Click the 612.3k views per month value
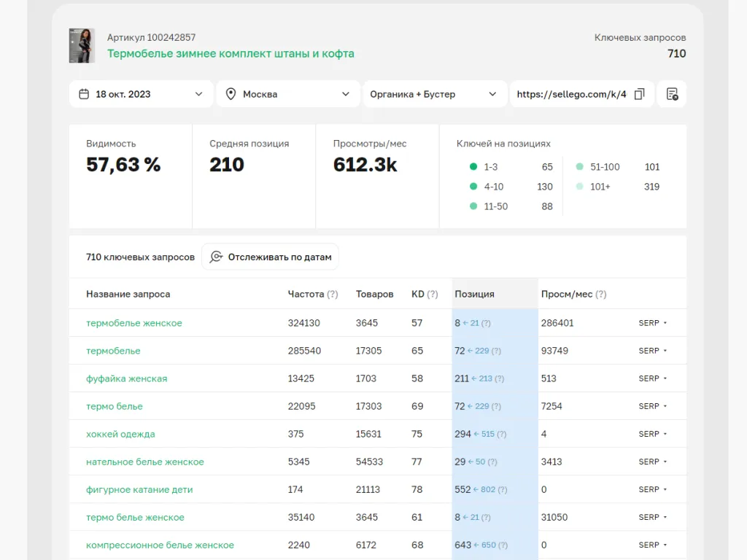The image size is (747, 560). [365, 165]
